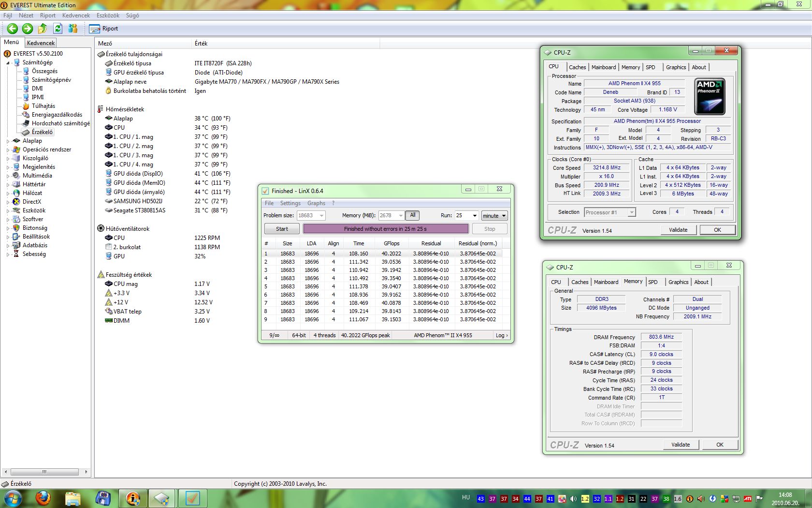Open the Riport toolbar button
This screenshot has height=508, width=812.
point(104,29)
